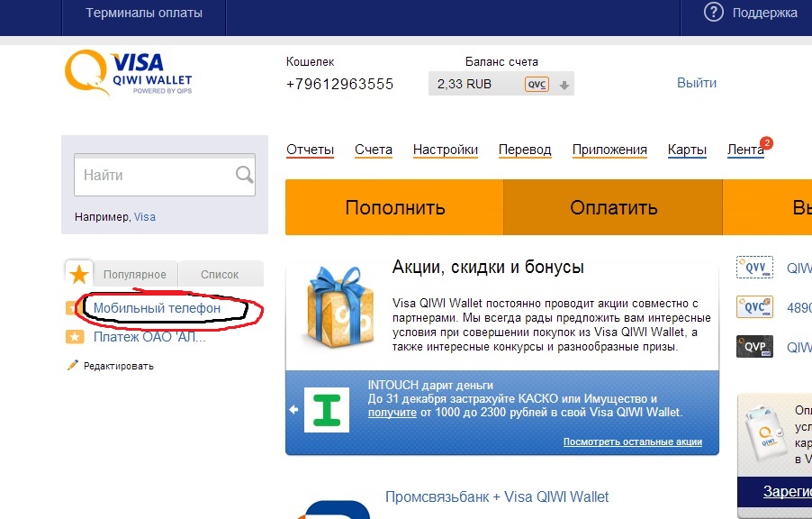The width and height of the screenshot is (812, 519).
Task: Select the favorites star tab
Action: 79,274
